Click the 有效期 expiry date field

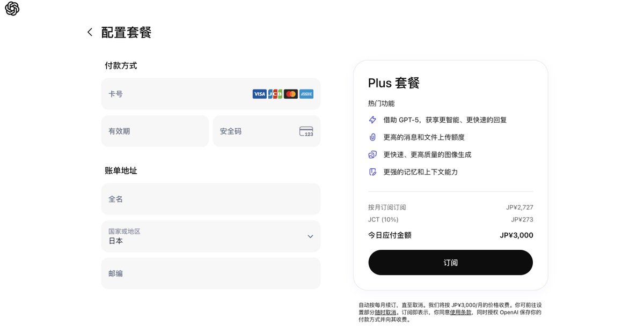pos(155,131)
